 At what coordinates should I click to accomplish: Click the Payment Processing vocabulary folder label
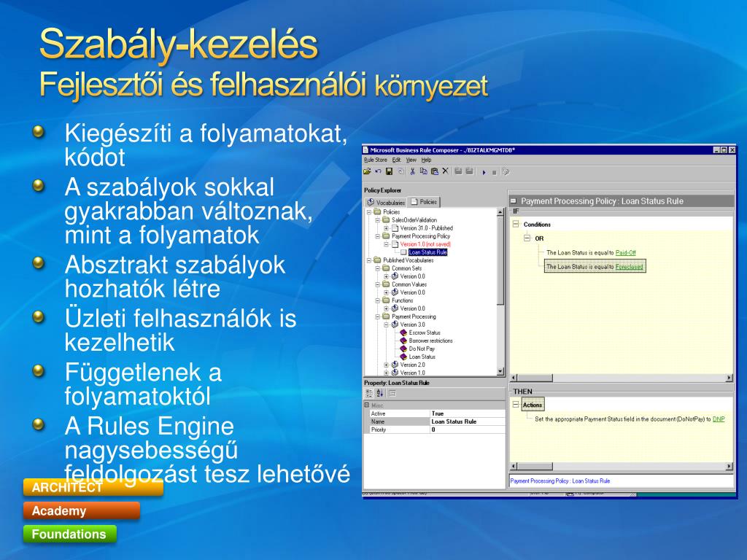click(x=414, y=316)
